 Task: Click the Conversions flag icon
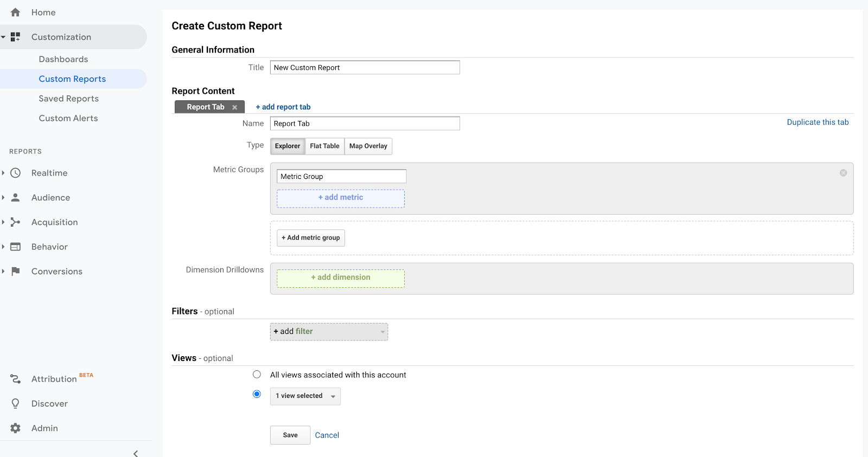pyautogui.click(x=15, y=271)
